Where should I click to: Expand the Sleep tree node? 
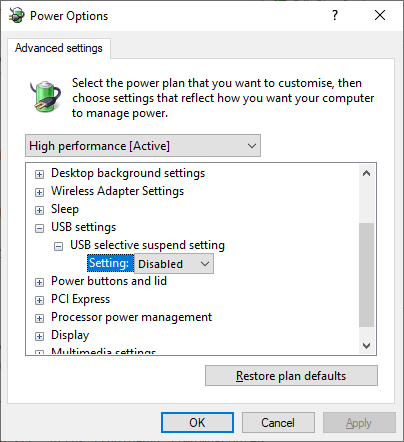39,210
